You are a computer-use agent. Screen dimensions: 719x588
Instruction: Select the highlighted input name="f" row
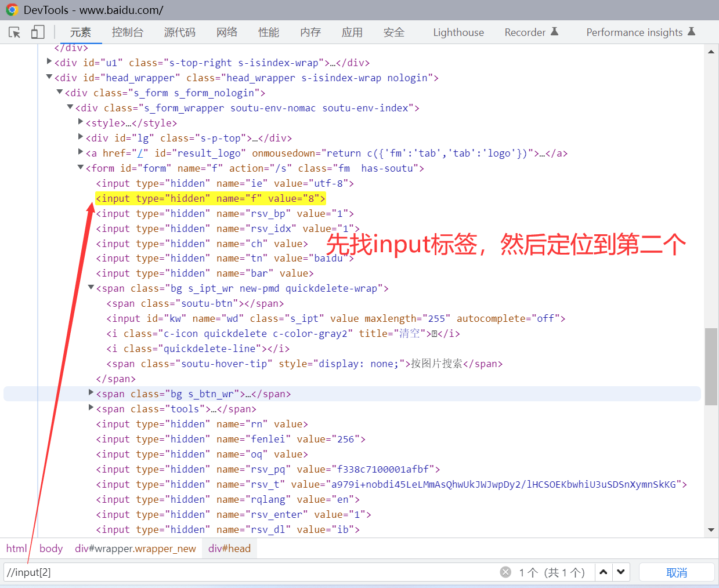pyautogui.click(x=211, y=198)
